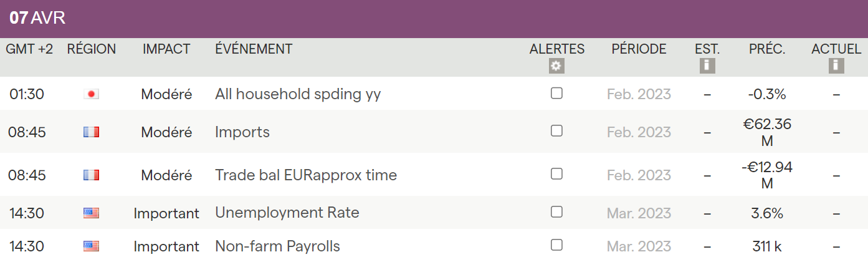Enable alert for All household spding yy
868x262 pixels.
(x=556, y=93)
